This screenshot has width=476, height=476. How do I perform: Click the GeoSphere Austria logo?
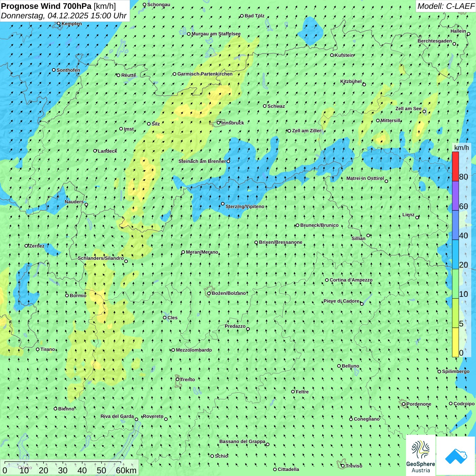coord(421,455)
